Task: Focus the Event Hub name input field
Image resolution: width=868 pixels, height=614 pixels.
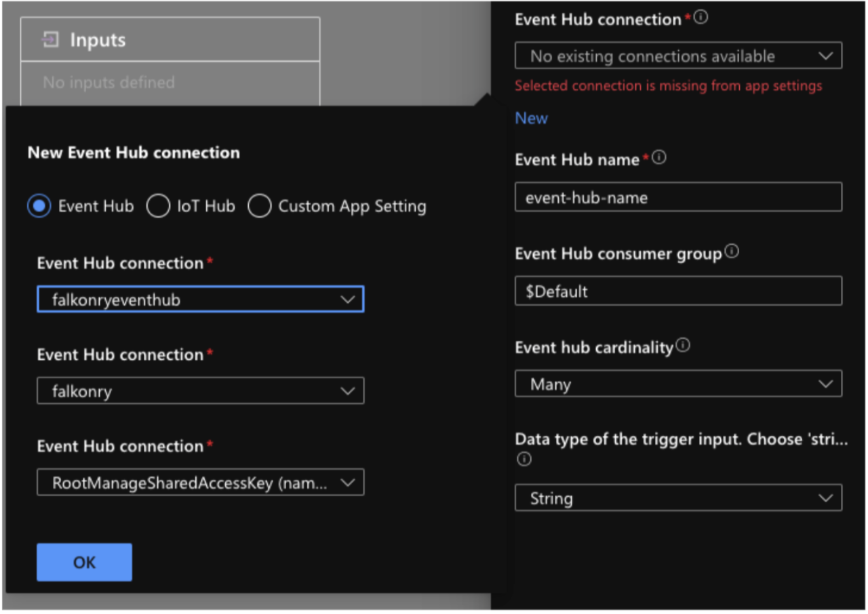Action: 679,197
